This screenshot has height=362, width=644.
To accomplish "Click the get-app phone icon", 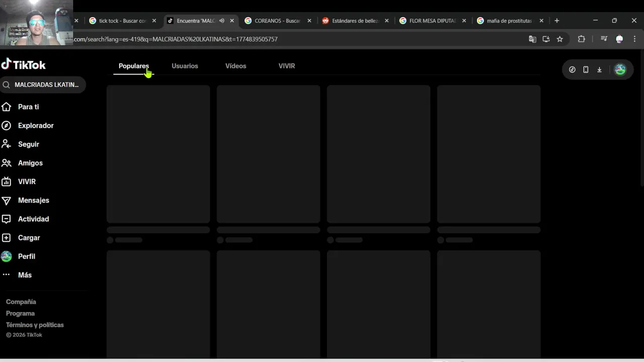I will 586,70.
